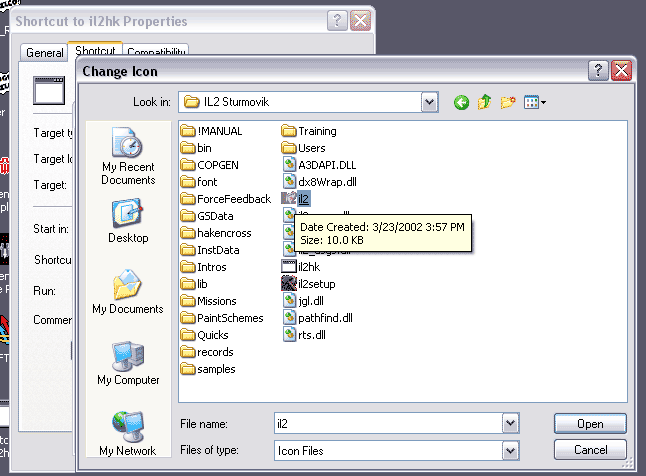Select the Intros folder
The width and height of the screenshot is (646, 476).
tap(204, 267)
